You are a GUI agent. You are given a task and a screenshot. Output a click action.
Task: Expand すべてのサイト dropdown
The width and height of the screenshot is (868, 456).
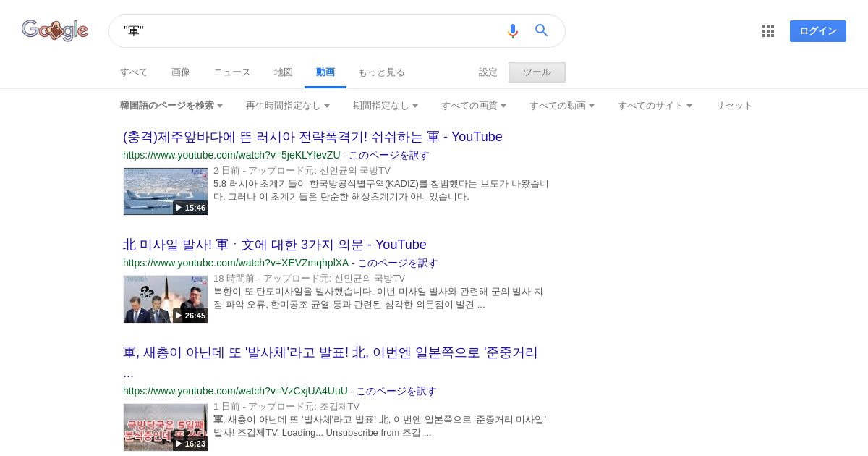point(655,106)
